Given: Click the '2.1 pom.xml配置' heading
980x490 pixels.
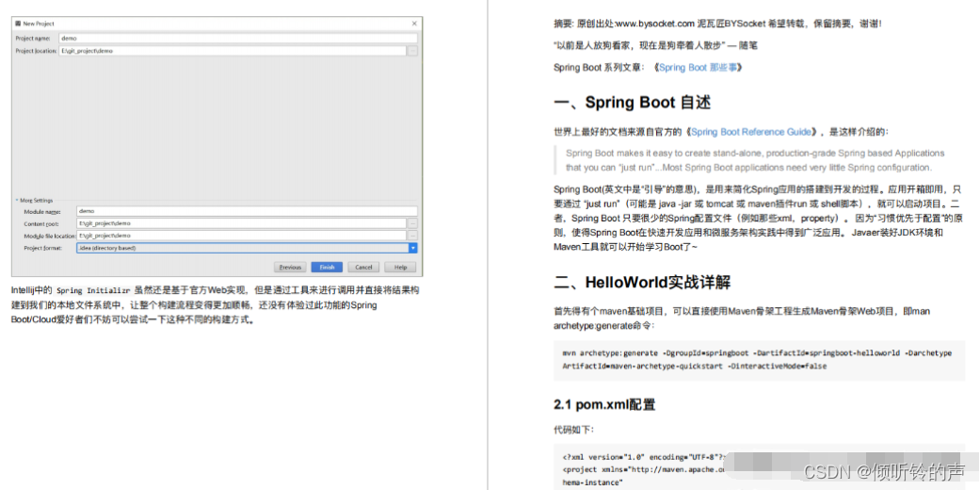Looking at the screenshot, I should 604,405.
